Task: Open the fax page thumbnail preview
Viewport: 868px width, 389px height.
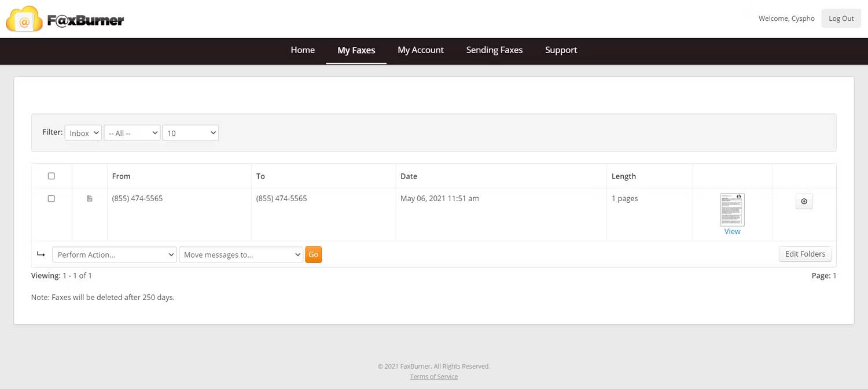Action: tap(732, 209)
